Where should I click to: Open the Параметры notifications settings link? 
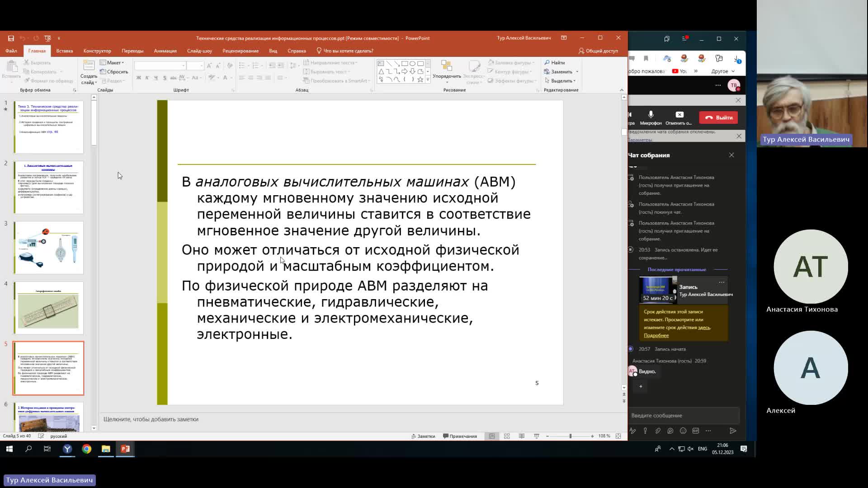point(640,140)
